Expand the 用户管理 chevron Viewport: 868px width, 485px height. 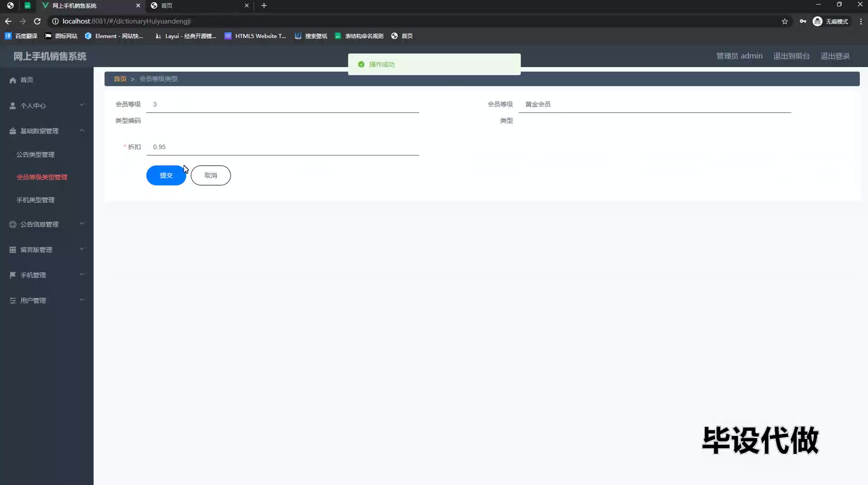[x=82, y=300]
